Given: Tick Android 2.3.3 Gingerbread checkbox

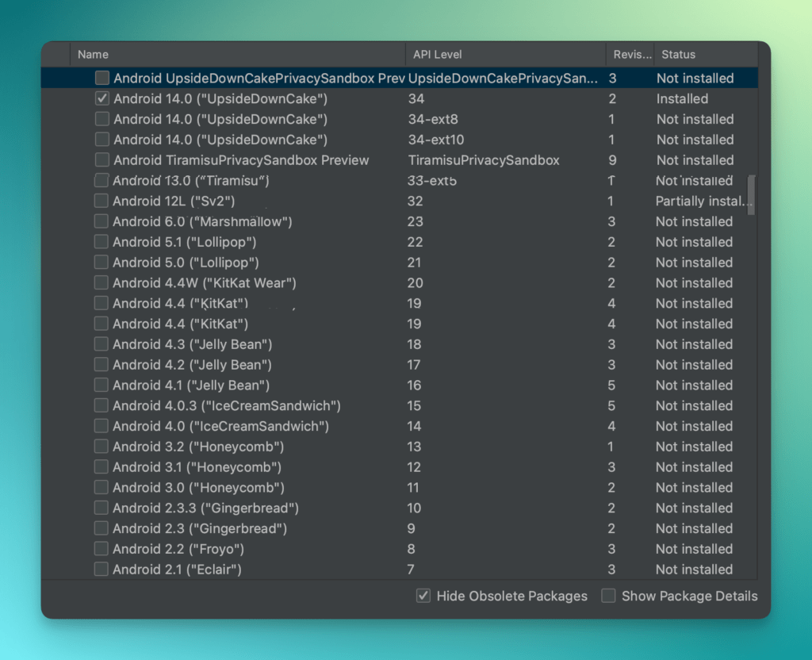Looking at the screenshot, I should coord(101,508).
